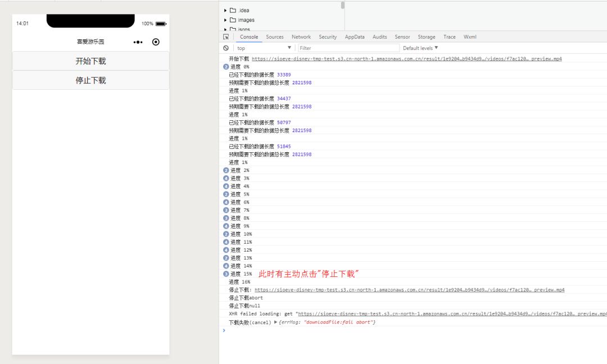Switch to the Storage tab
The width and height of the screenshot is (607, 364).
tap(427, 37)
